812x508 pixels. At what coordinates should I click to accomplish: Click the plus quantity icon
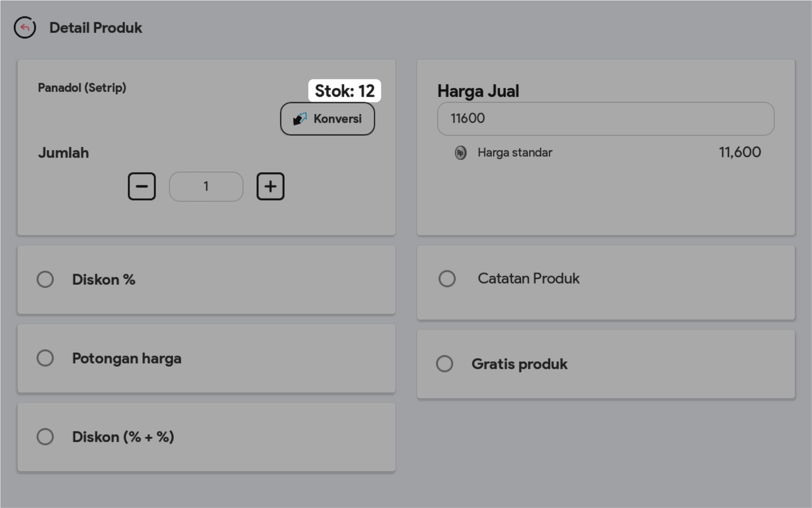(271, 187)
